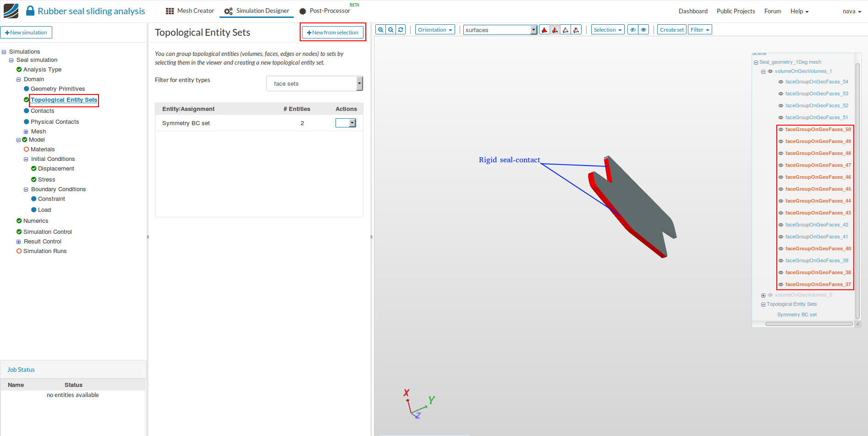Screen dimensions: 868x436
Task: Click the Simulation Designer gears icon
Action: [x=228, y=11]
